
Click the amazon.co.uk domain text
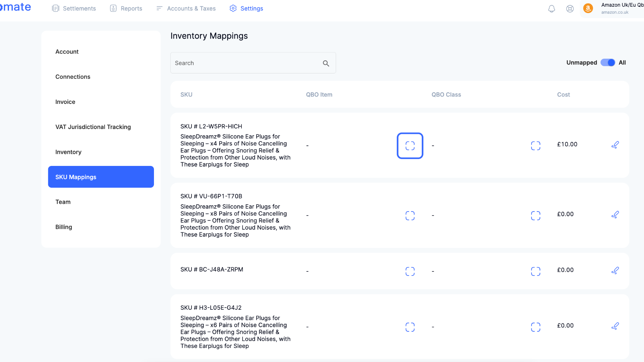point(615,12)
